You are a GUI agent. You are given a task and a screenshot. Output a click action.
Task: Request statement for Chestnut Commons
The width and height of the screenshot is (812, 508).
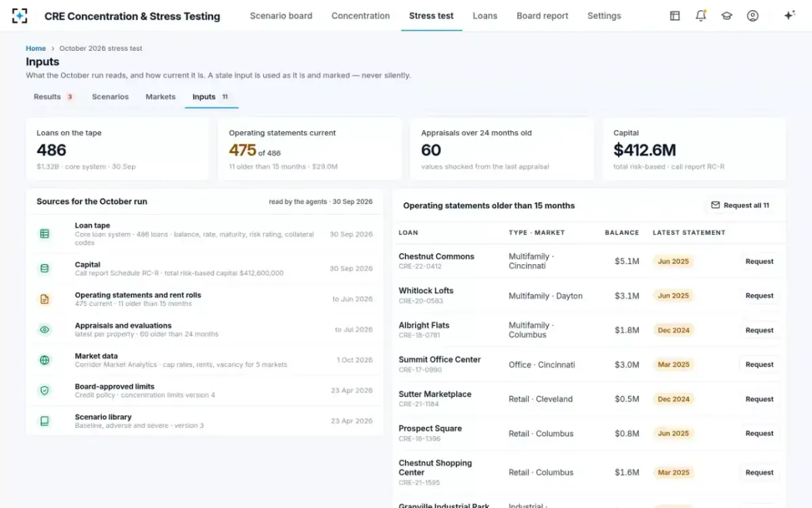[x=759, y=261]
